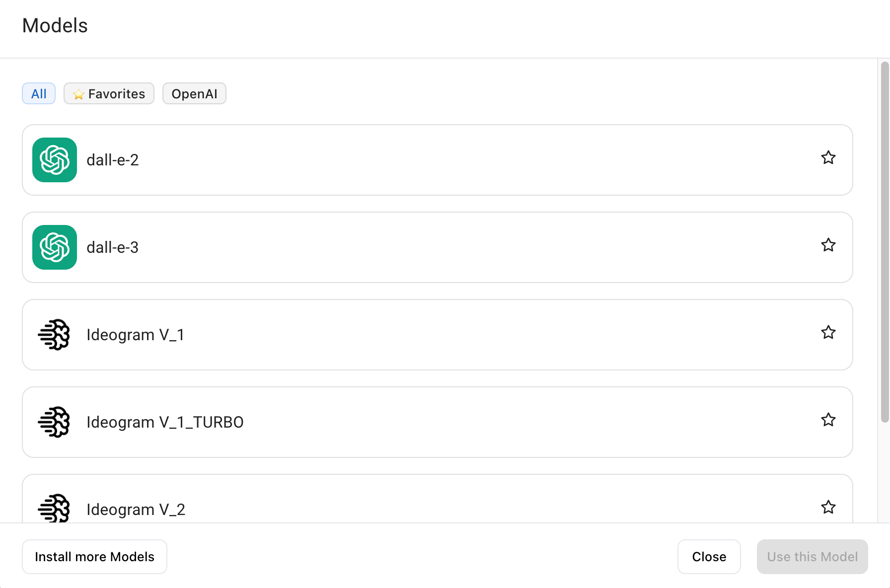Click the Ideogram V_1_TURBO brain icon

click(x=55, y=422)
